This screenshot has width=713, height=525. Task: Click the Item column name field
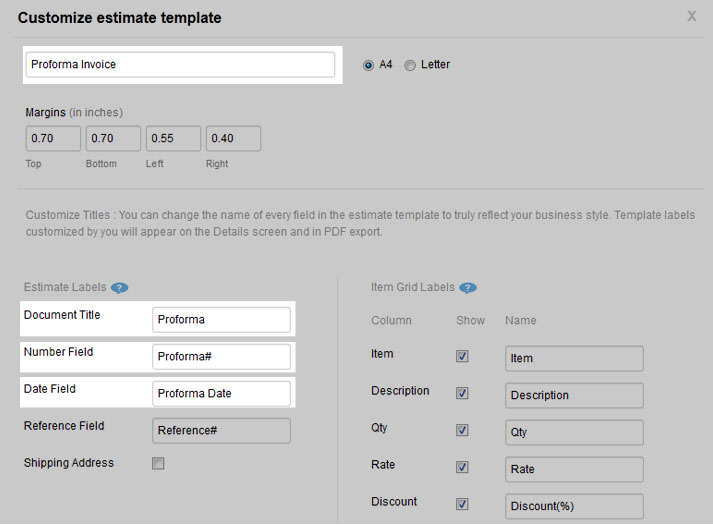click(574, 358)
